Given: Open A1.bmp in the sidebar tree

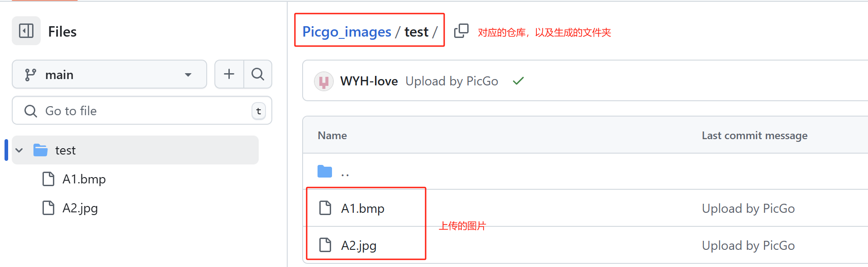Looking at the screenshot, I should tap(84, 179).
